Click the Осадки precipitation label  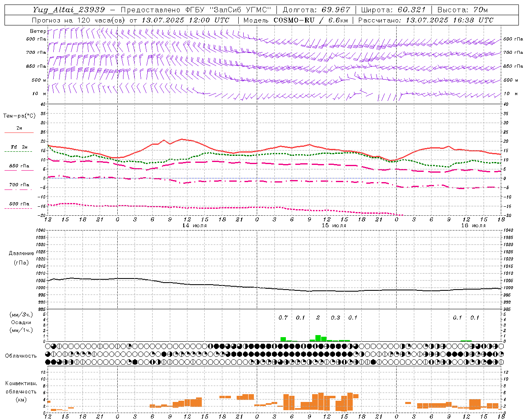(x=21, y=322)
